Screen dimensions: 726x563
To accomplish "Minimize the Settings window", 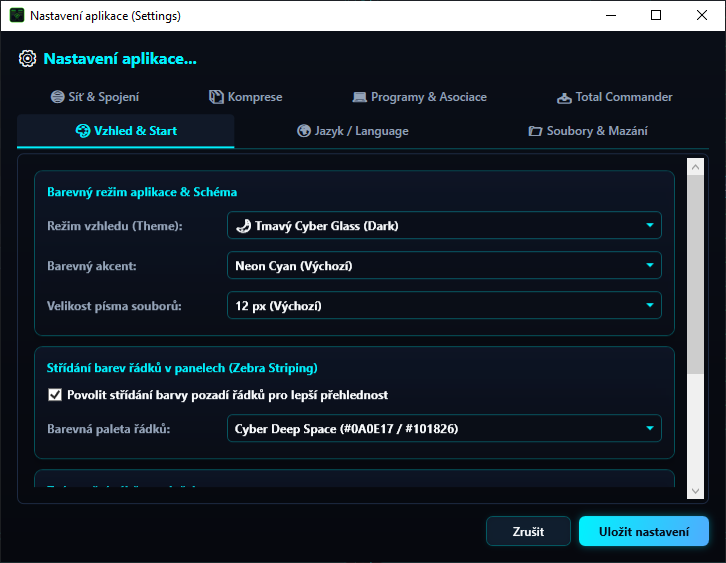I will [x=611, y=15].
